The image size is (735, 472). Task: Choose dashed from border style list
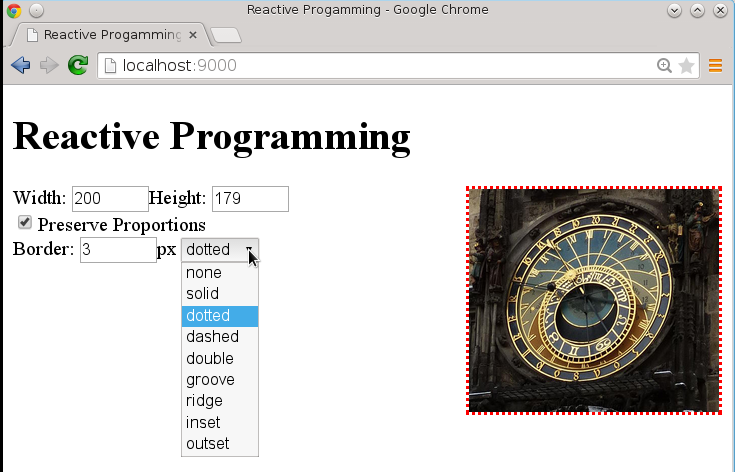[220, 337]
